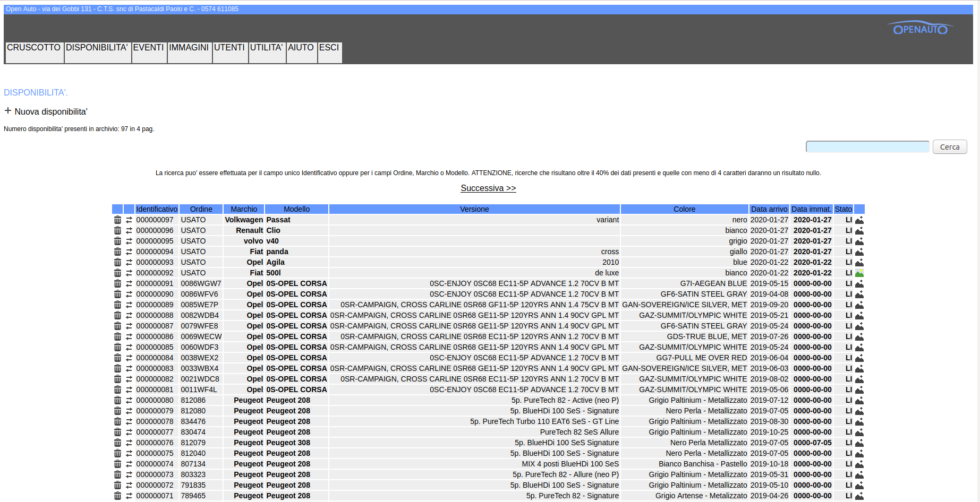The width and height of the screenshot is (980, 502).
Task: Open the AIUTO menu
Action: pos(301,53)
